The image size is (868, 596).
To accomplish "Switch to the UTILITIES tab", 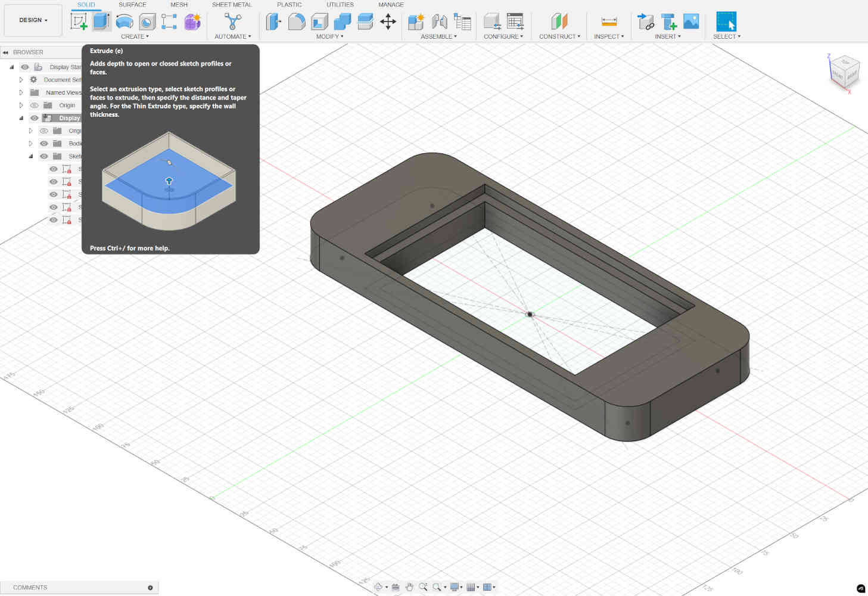I will (340, 5).
